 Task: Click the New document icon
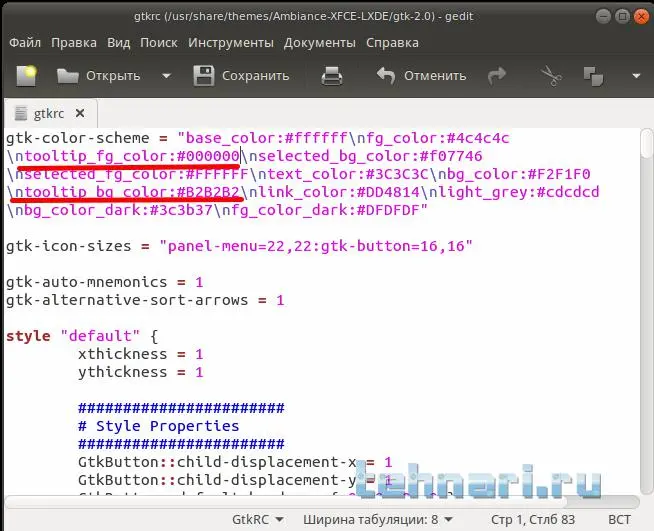pyautogui.click(x=26, y=76)
